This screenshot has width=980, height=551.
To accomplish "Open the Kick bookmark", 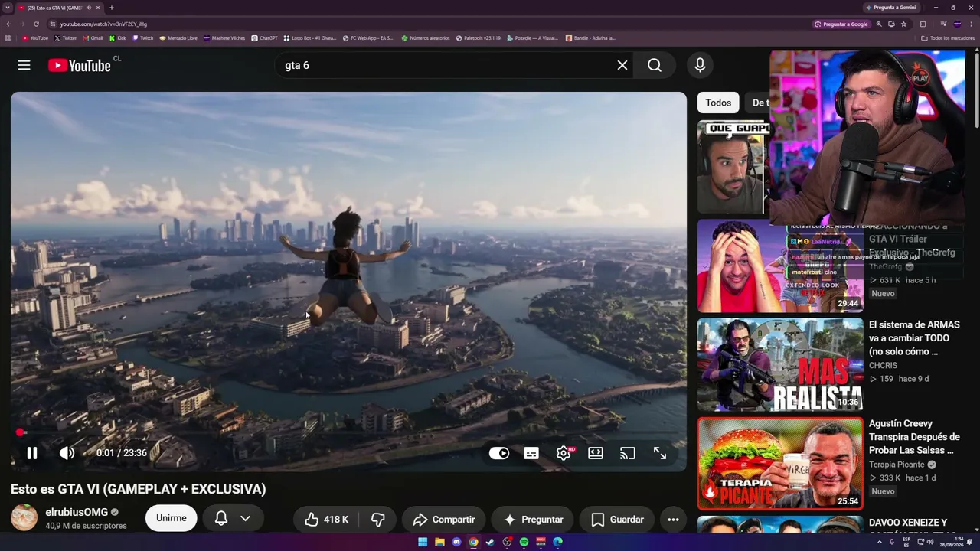I will (x=117, y=37).
